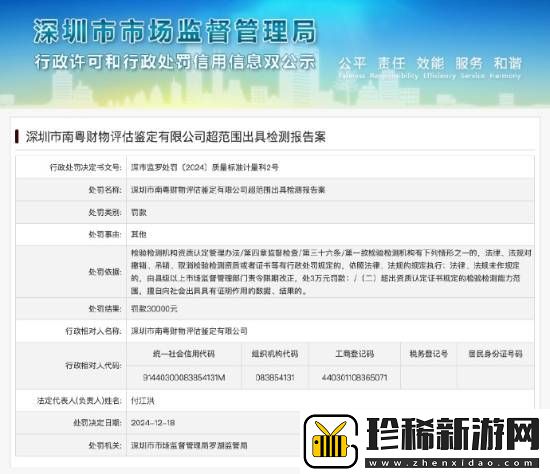The width and height of the screenshot is (550, 474).
Task: Click the 罚款 penalty type value
Action: point(139,212)
